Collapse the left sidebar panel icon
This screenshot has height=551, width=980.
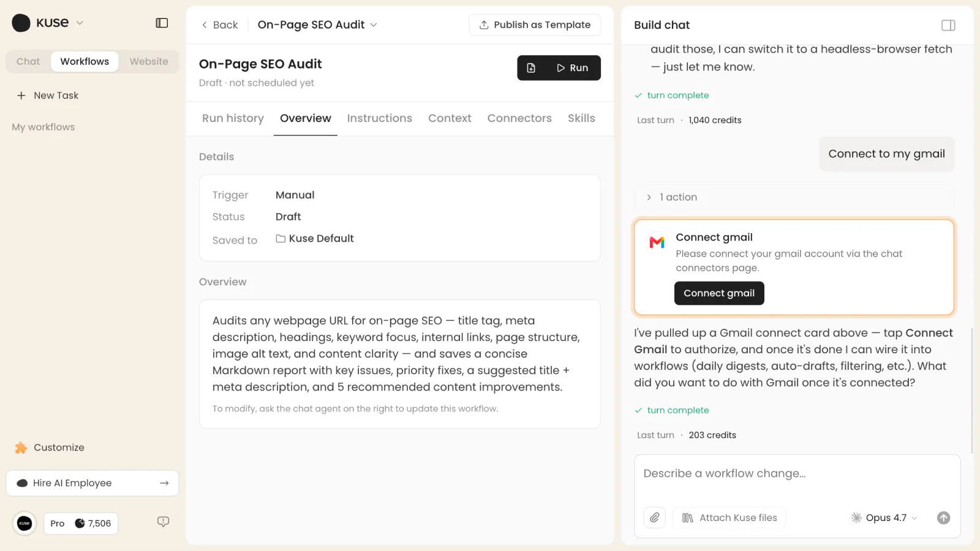tap(162, 23)
